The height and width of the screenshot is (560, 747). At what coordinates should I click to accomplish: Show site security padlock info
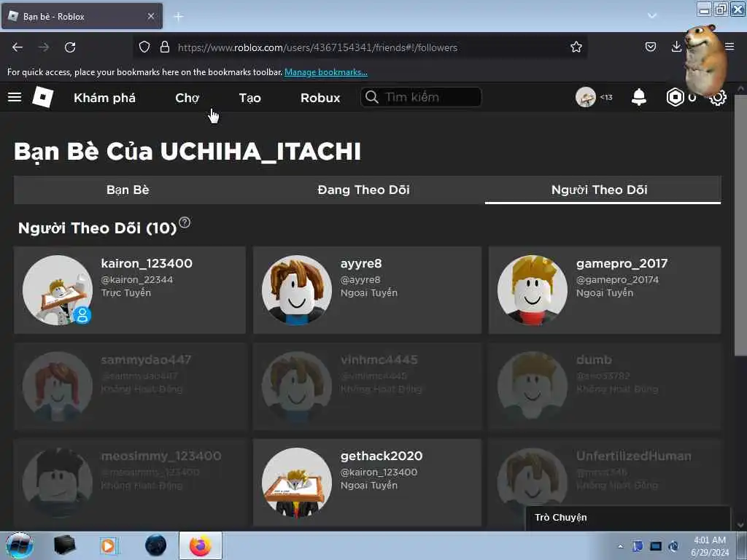coord(165,47)
